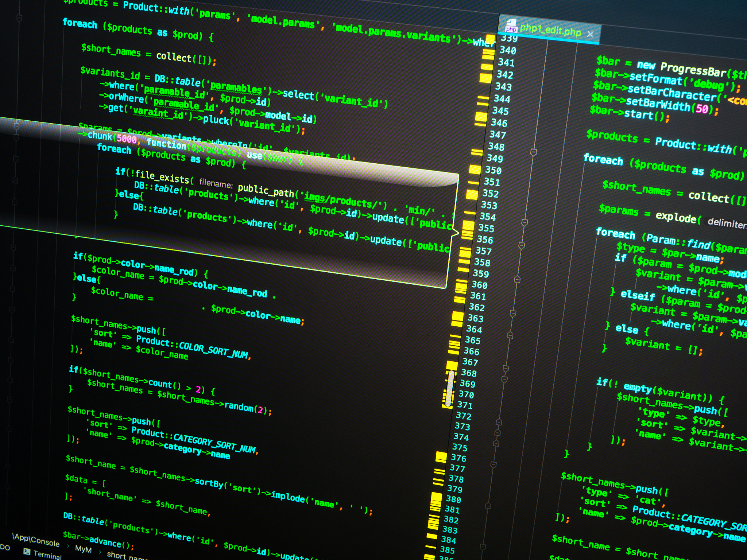Click the PHP file icon on php1_edit.php tab
Screen dimensions: 747x560
pos(511,26)
